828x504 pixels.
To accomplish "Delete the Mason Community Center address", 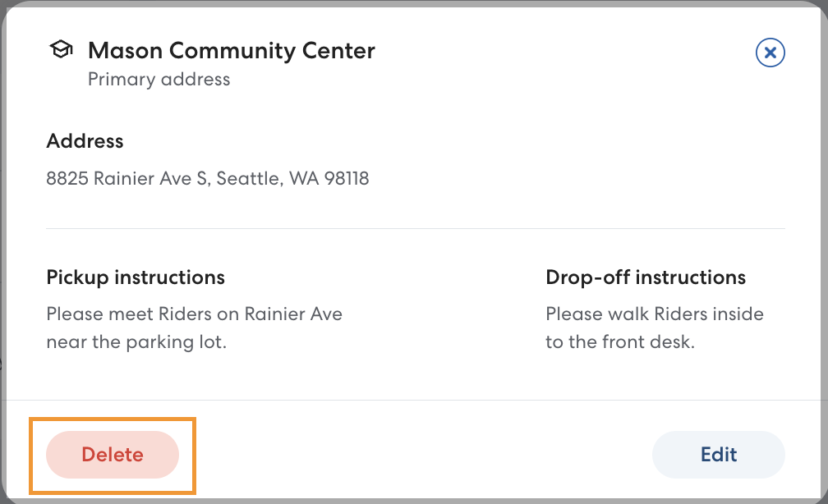I will [x=113, y=455].
